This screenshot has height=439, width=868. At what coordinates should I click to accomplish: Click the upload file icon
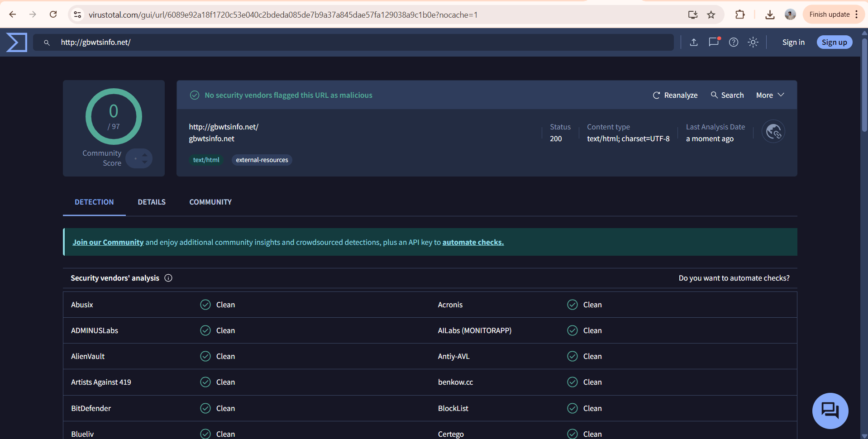pyautogui.click(x=694, y=42)
